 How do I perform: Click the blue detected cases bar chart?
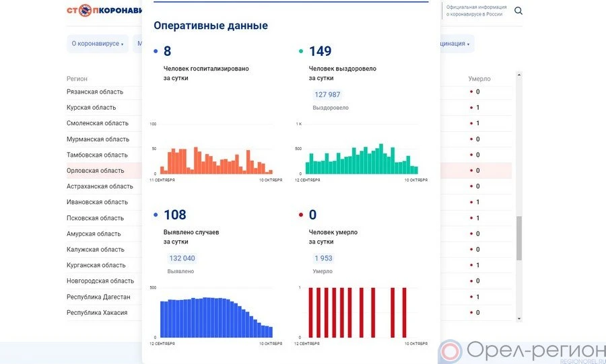215,318
